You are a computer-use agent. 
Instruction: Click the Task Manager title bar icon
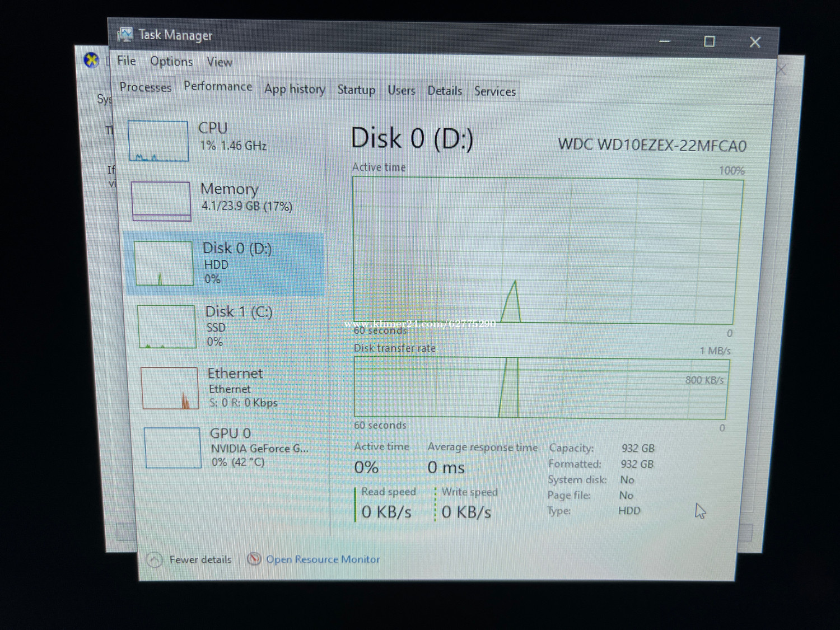tap(124, 35)
